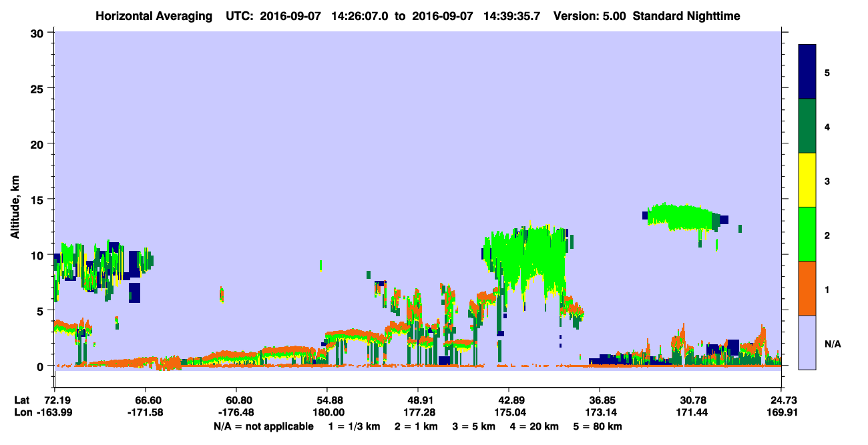Click longitude value 177.28
The width and height of the screenshot is (868, 445).
[x=418, y=413]
